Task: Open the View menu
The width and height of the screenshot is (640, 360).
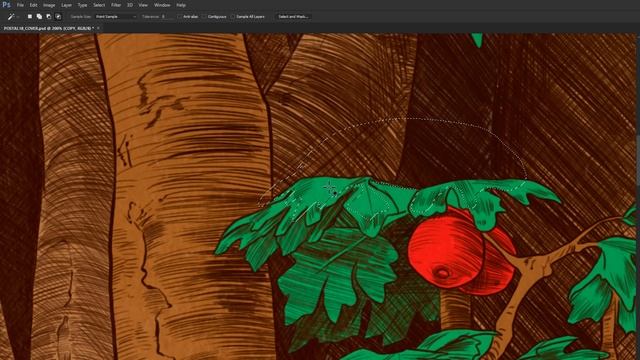Action: point(143,5)
